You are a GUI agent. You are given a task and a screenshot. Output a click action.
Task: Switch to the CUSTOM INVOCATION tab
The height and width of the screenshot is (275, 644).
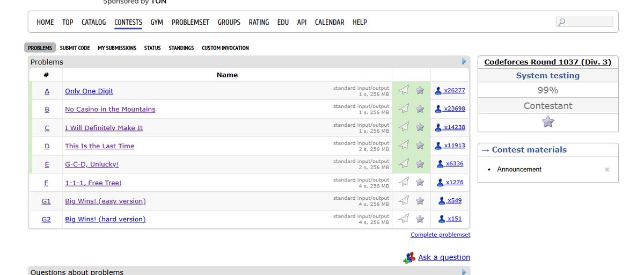[x=225, y=48]
